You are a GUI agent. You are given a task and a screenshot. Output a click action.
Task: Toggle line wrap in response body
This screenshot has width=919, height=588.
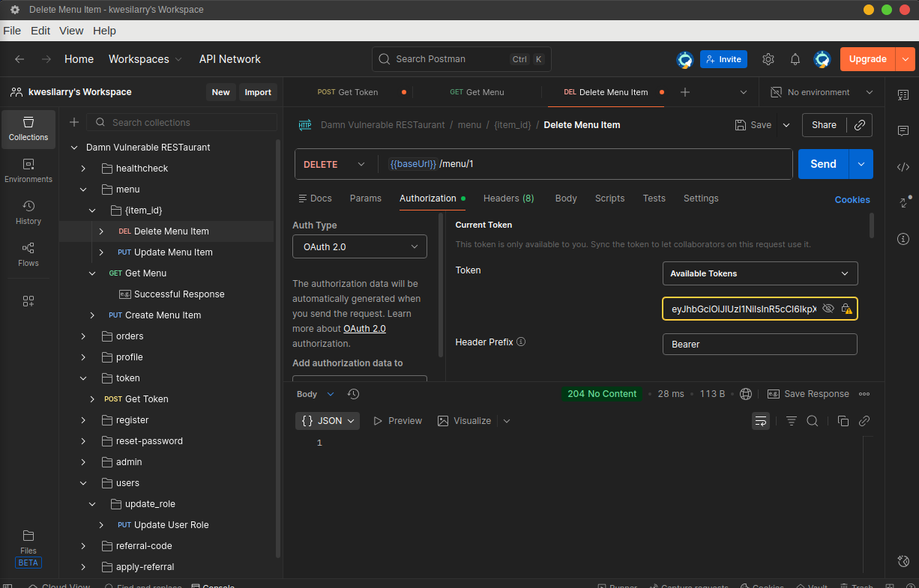tap(761, 421)
